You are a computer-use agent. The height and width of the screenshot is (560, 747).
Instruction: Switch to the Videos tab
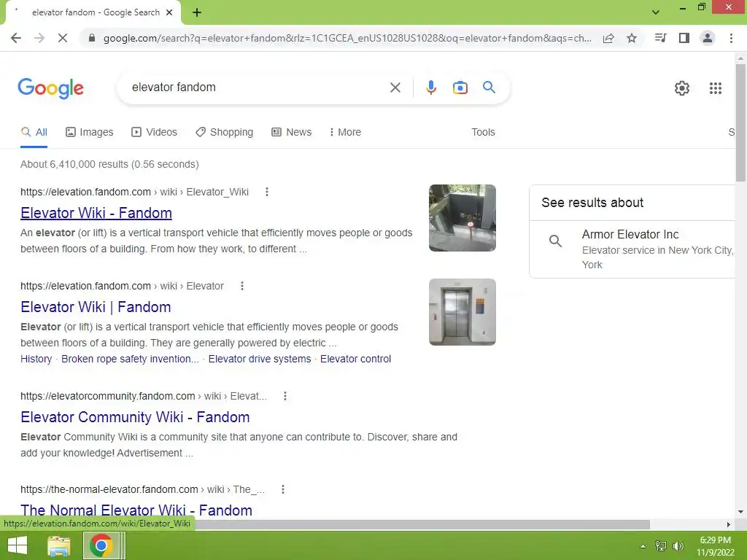coord(155,133)
